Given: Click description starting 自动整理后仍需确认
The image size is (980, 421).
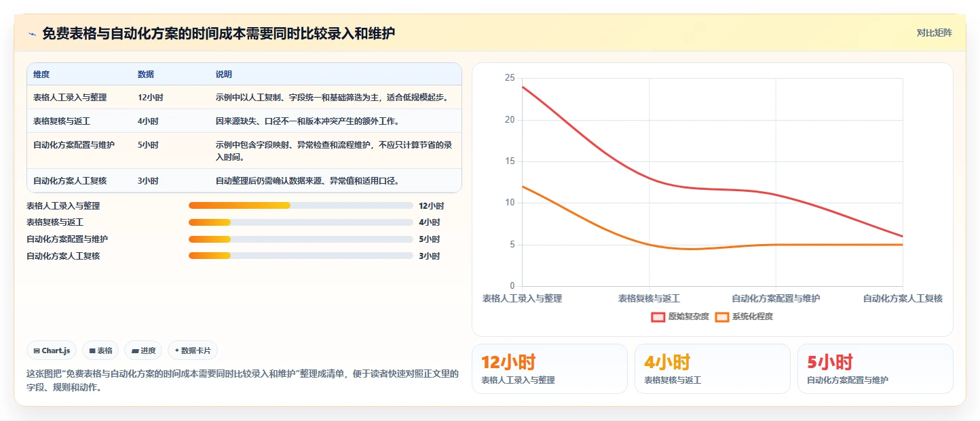Looking at the screenshot, I should (x=307, y=181).
